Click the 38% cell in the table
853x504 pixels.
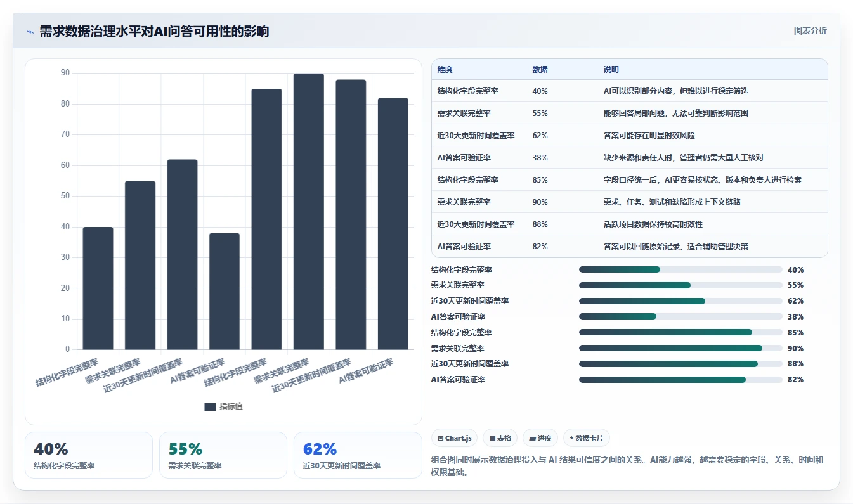(540, 158)
